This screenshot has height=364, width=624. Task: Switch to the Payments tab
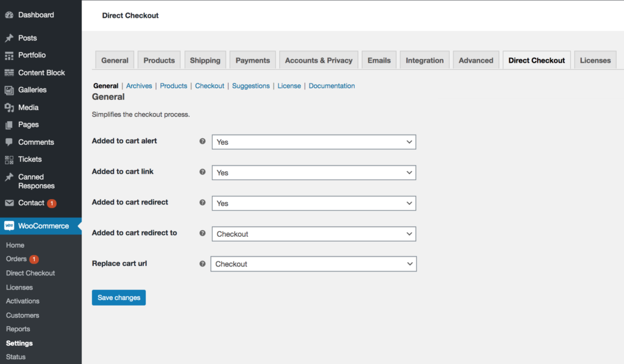(253, 60)
